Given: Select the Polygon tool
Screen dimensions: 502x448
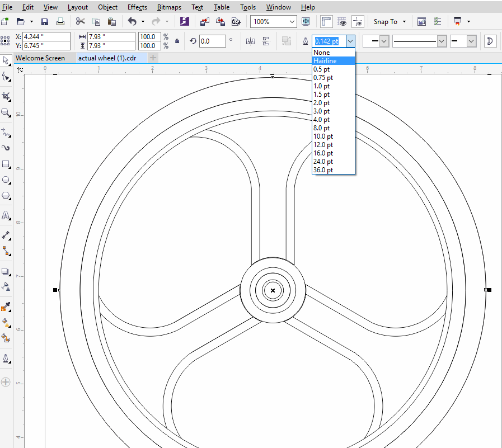Looking at the screenshot, I should (6, 196).
